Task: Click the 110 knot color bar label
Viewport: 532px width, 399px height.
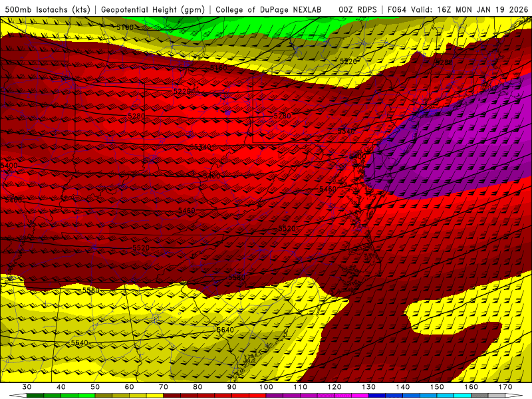Action: click(301, 387)
